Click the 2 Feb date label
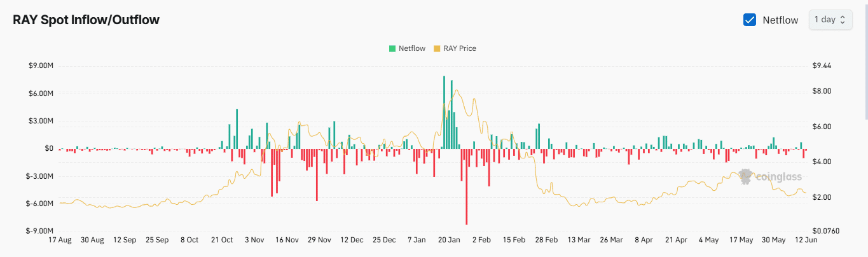This screenshot has width=868, height=257. 481,240
